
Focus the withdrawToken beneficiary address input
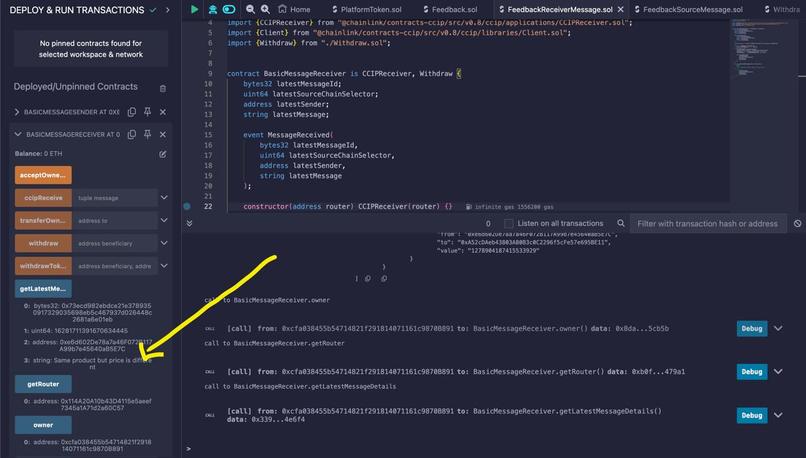coord(115,266)
